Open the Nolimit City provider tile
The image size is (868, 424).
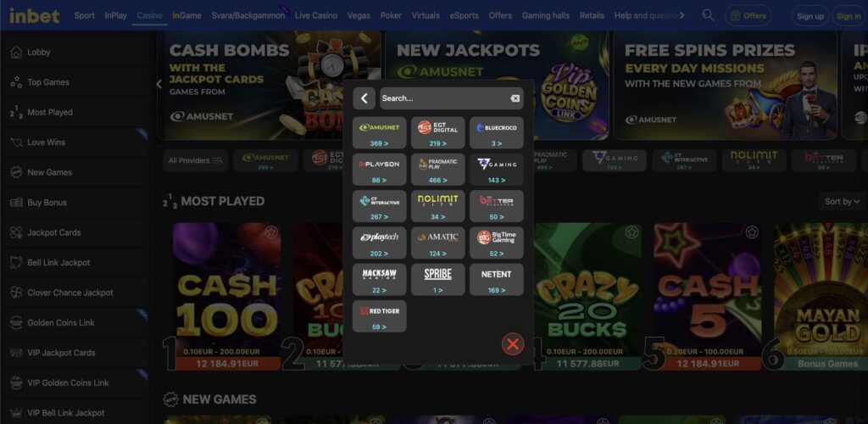[x=438, y=206]
